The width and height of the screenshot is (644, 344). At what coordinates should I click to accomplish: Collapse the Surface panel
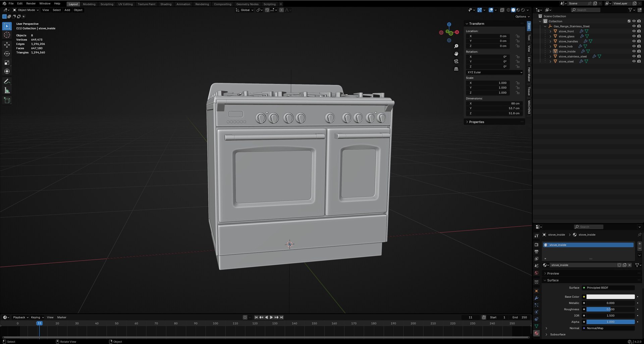tap(552, 280)
